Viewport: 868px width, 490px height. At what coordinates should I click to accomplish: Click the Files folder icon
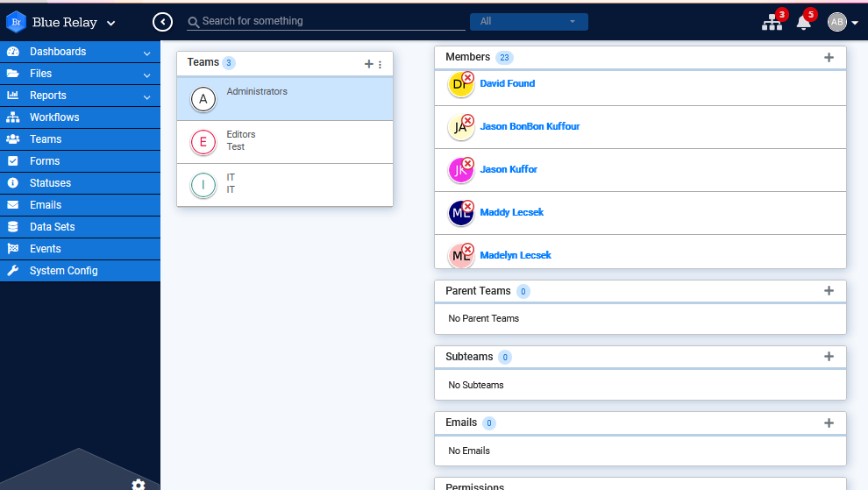tap(13, 73)
